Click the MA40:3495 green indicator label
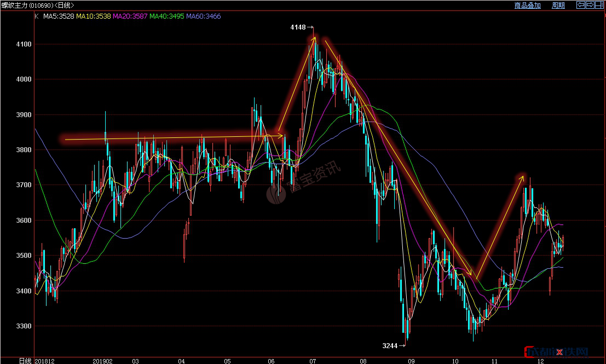Viewport: 606px width, 364px height. pyautogui.click(x=167, y=16)
